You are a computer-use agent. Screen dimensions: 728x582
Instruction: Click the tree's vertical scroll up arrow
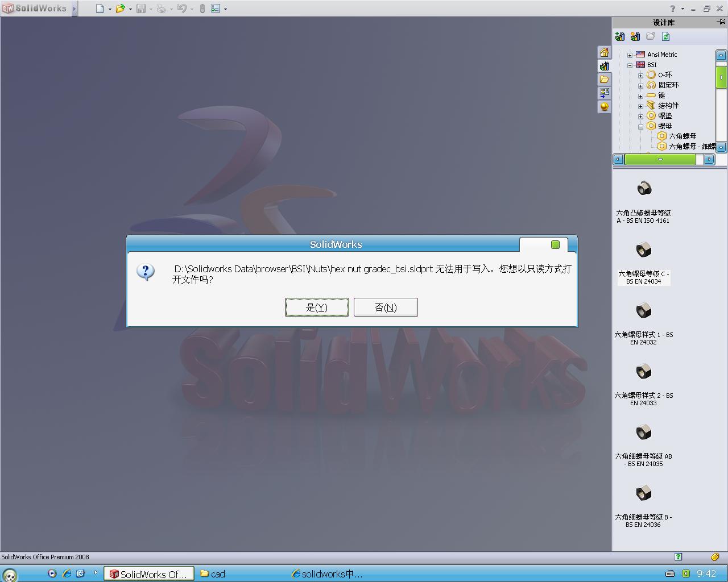tap(721, 55)
